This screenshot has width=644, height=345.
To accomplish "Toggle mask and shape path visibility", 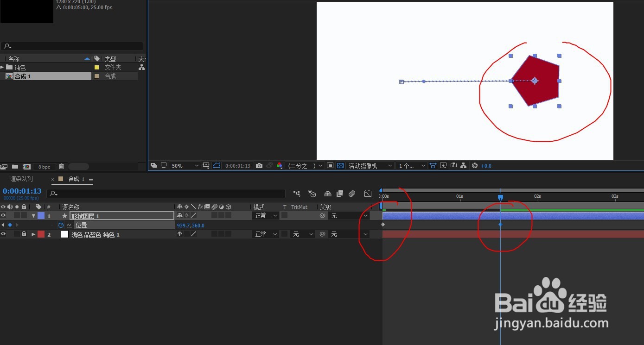I will 217,166.
